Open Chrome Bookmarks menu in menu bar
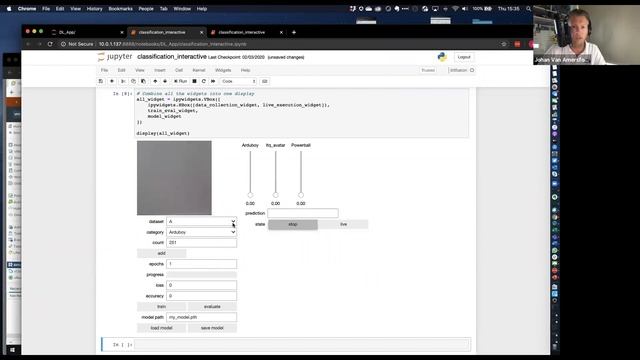Image resolution: width=640 pixels, height=360 pixels. 120,9
